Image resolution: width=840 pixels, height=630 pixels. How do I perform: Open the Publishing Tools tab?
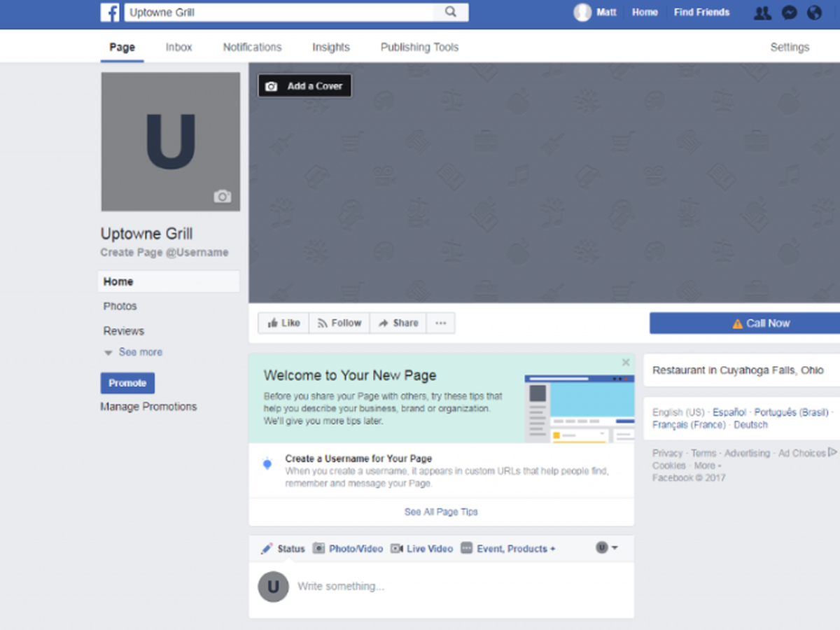[x=419, y=48]
